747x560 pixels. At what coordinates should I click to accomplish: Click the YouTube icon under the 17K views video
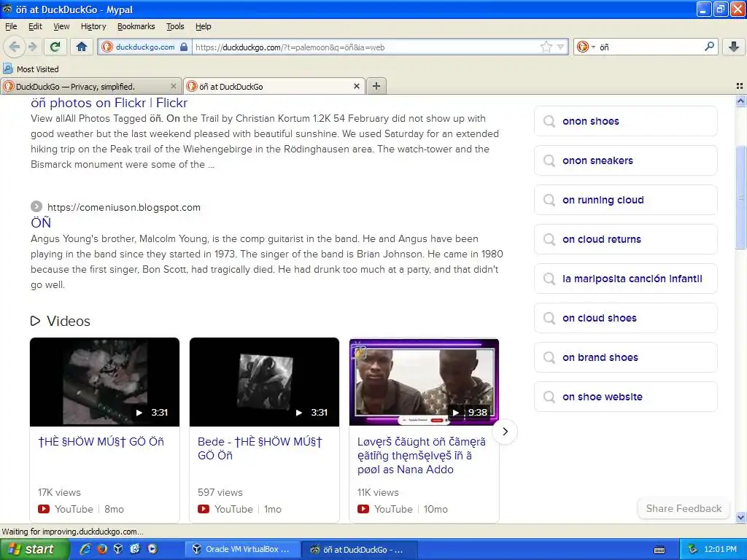44,509
